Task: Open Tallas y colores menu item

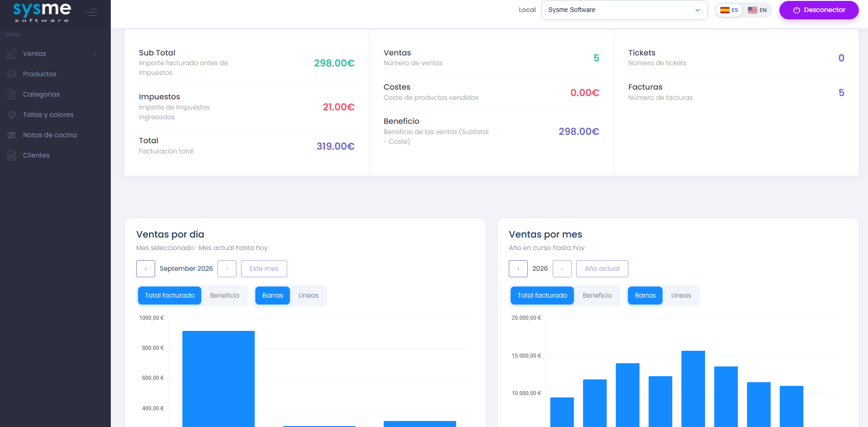Action: tap(55, 115)
